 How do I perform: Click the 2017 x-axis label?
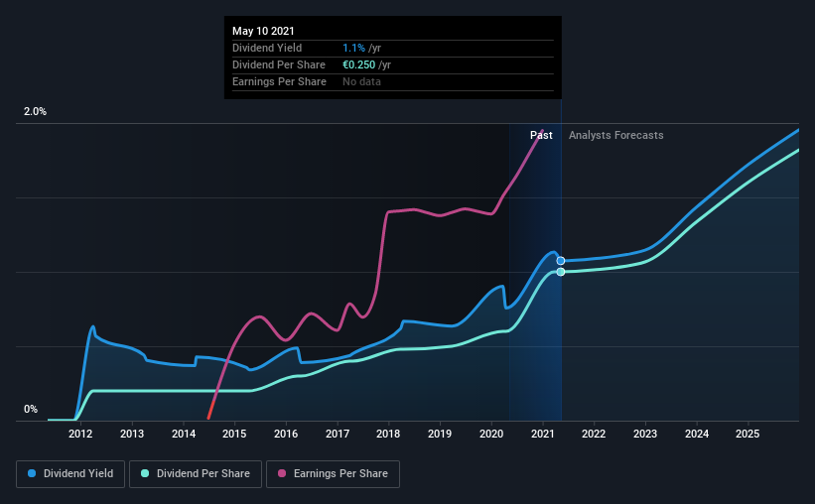tap(338, 434)
